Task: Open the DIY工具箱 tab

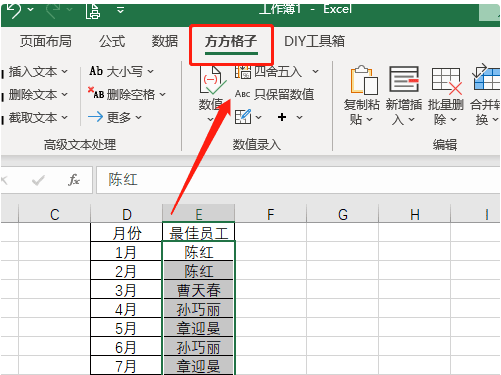Action: [x=314, y=41]
